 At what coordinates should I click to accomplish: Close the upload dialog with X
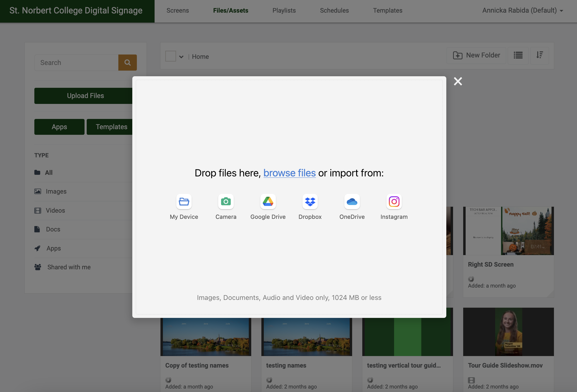458,81
